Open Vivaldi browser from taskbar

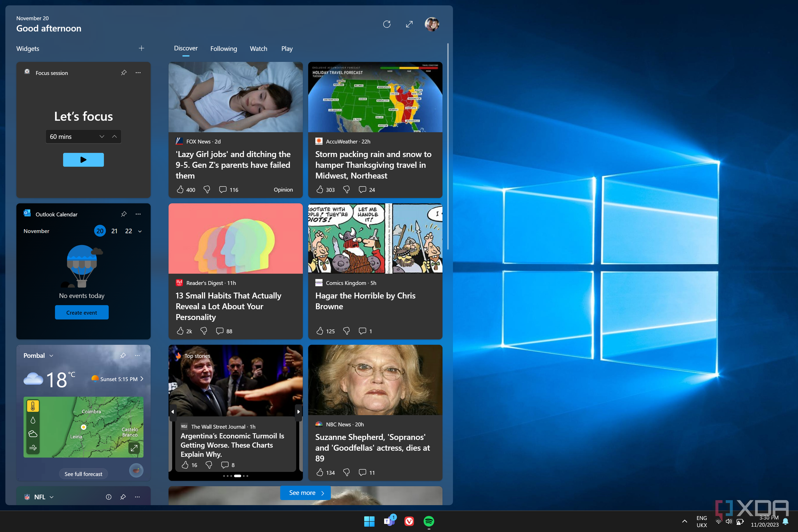coord(409,521)
